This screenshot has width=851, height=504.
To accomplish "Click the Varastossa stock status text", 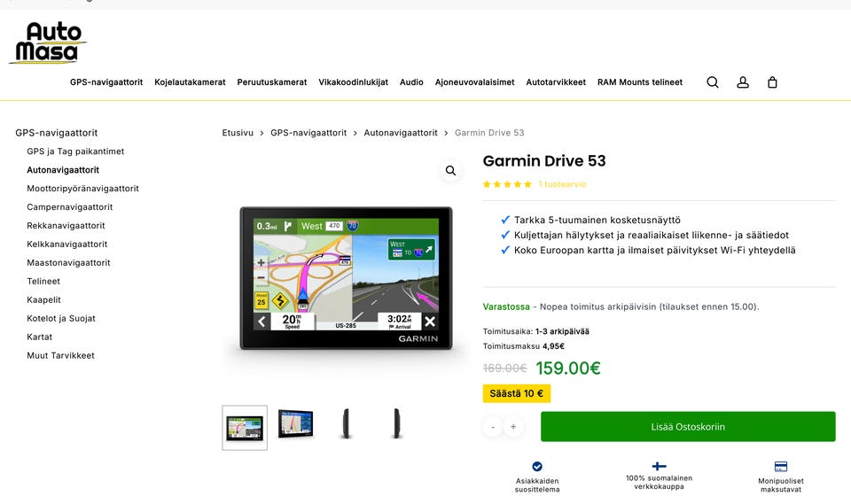I will (x=506, y=306).
